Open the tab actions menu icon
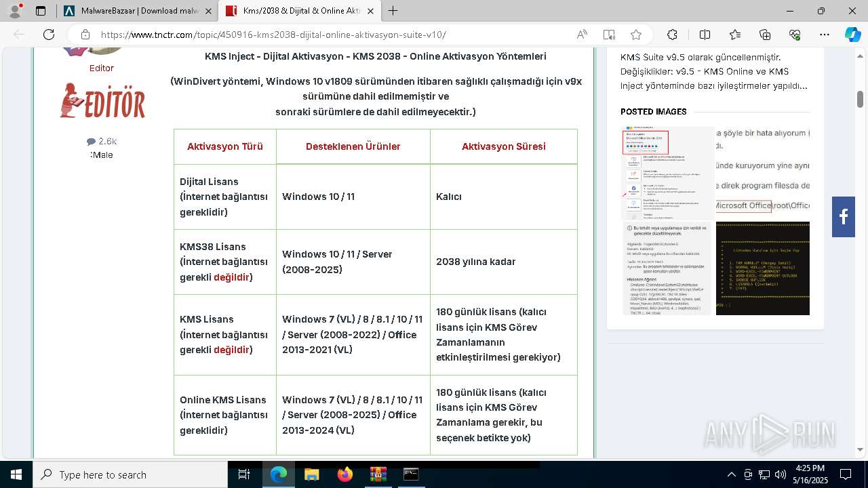This screenshot has height=488, width=868. pyautogui.click(x=41, y=11)
